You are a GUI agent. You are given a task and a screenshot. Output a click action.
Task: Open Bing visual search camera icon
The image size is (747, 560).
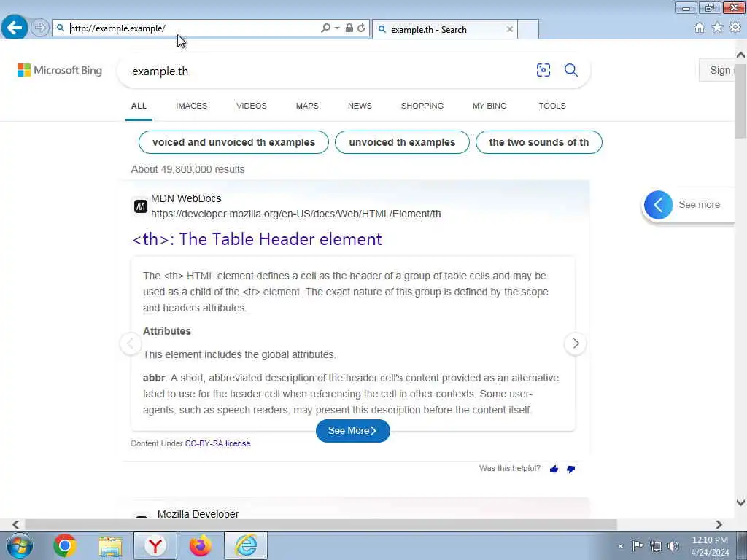pyautogui.click(x=543, y=71)
